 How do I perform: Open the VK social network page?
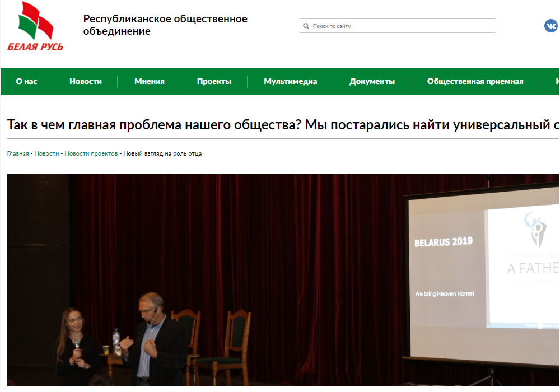click(x=550, y=25)
